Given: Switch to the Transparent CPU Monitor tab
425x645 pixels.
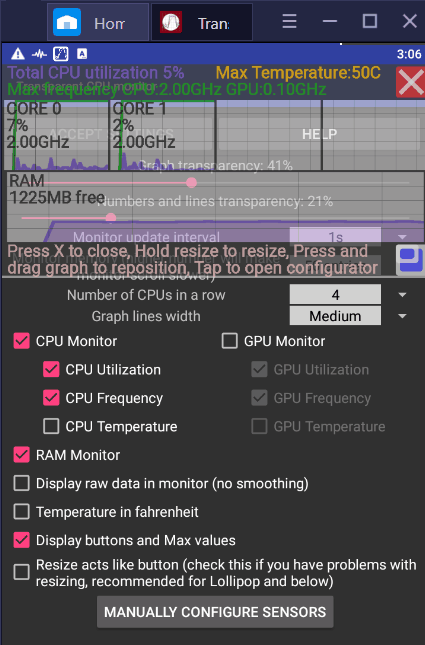Looking at the screenshot, I should [202, 23].
